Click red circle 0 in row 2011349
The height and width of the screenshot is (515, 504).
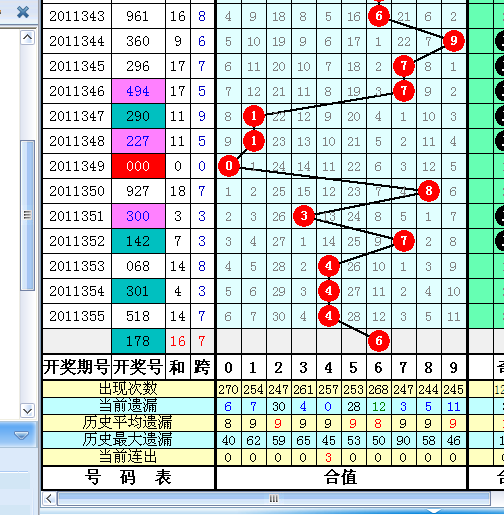[229, 166]
